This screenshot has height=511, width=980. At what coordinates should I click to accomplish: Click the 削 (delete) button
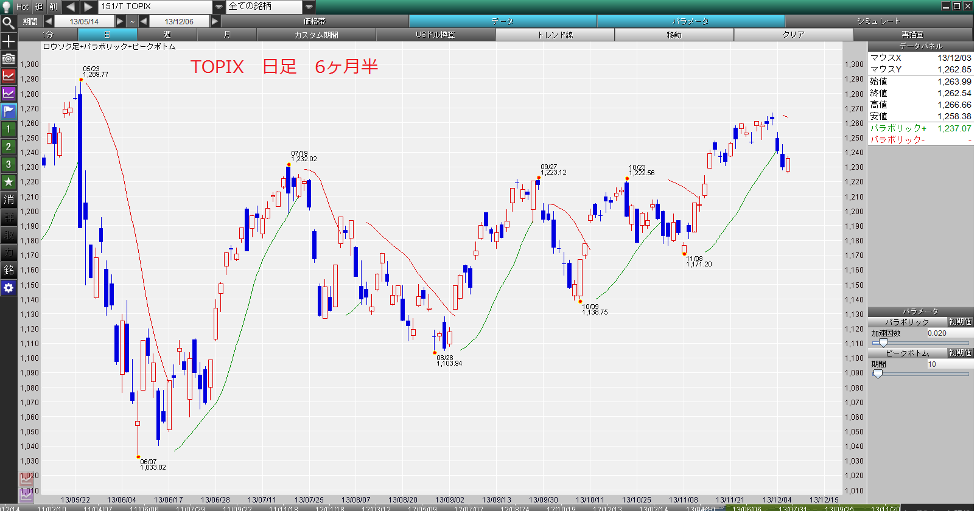pos(54,7)
